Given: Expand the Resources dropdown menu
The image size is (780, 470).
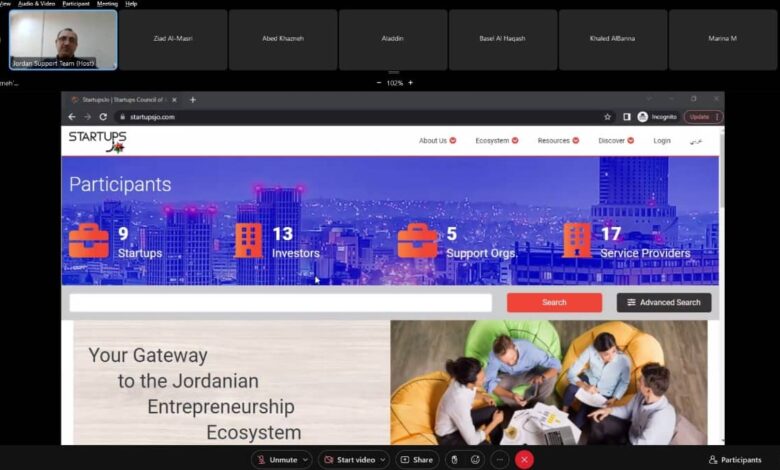Looking at the screenshot, I should tap(558, 141).
